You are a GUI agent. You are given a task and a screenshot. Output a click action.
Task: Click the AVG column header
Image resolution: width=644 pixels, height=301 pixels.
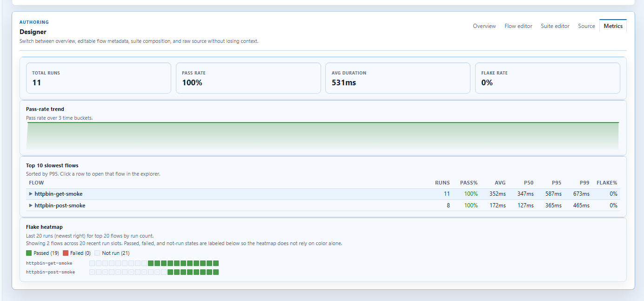[500, 183]
